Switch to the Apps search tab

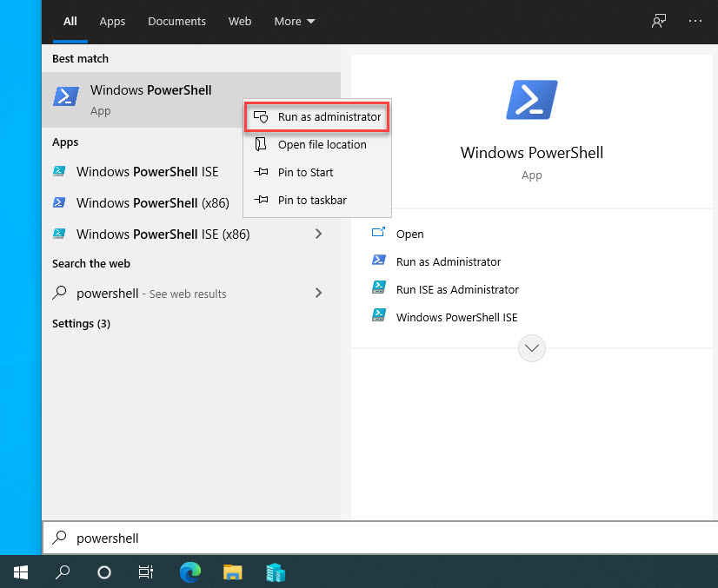pos(112,22)
